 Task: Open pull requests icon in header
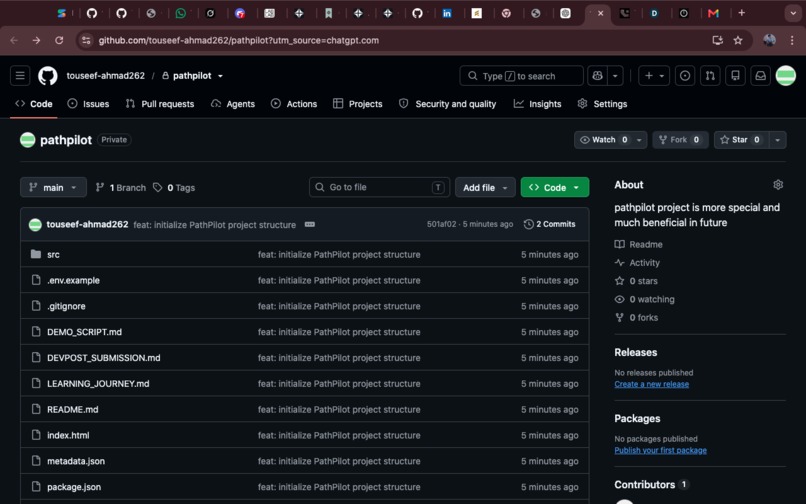click(x=710, y=76)
